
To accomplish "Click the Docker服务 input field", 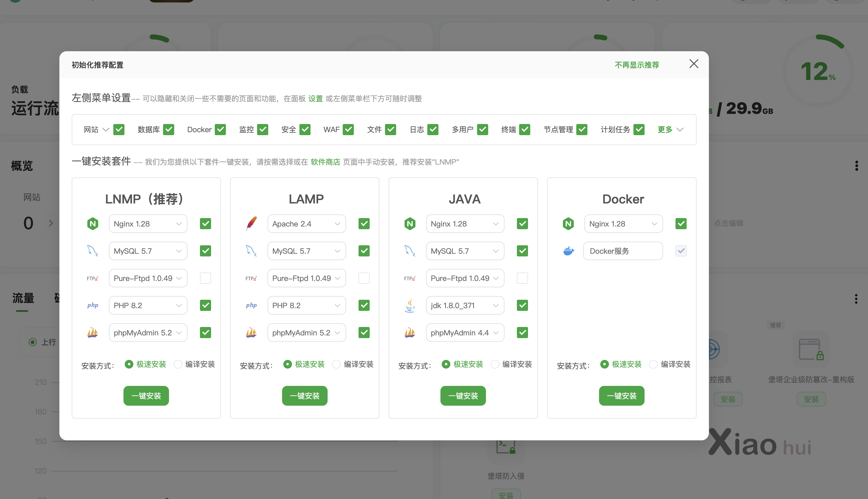I will click(x=623, y=251).
